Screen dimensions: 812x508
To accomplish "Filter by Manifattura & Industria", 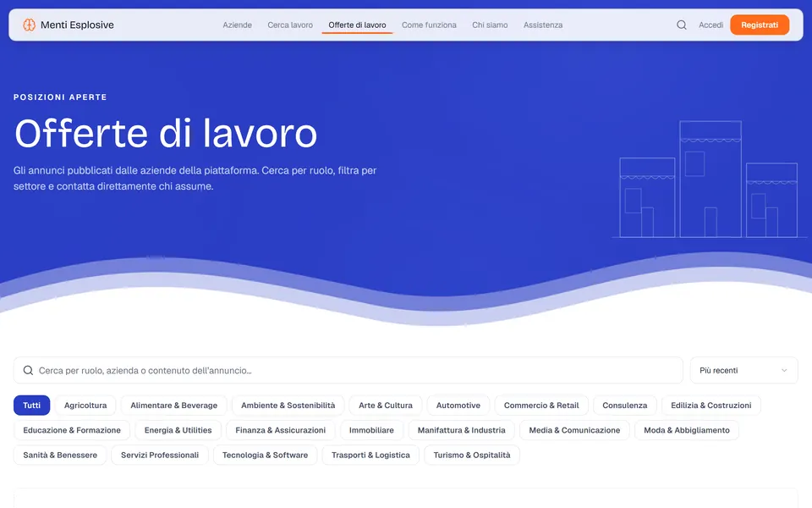I will click(x=462, y=430).
